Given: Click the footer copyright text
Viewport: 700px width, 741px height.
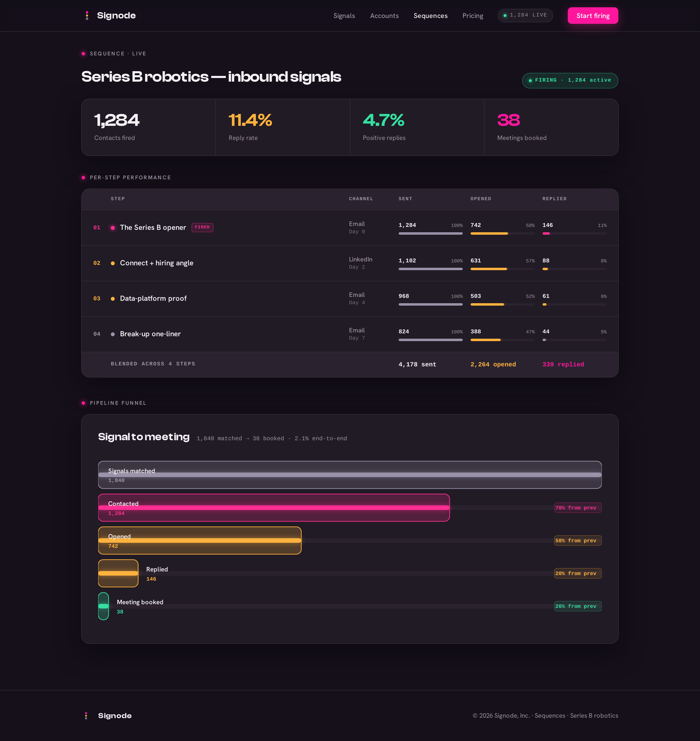Looking at the screenshot, I should tap(545, 716).
